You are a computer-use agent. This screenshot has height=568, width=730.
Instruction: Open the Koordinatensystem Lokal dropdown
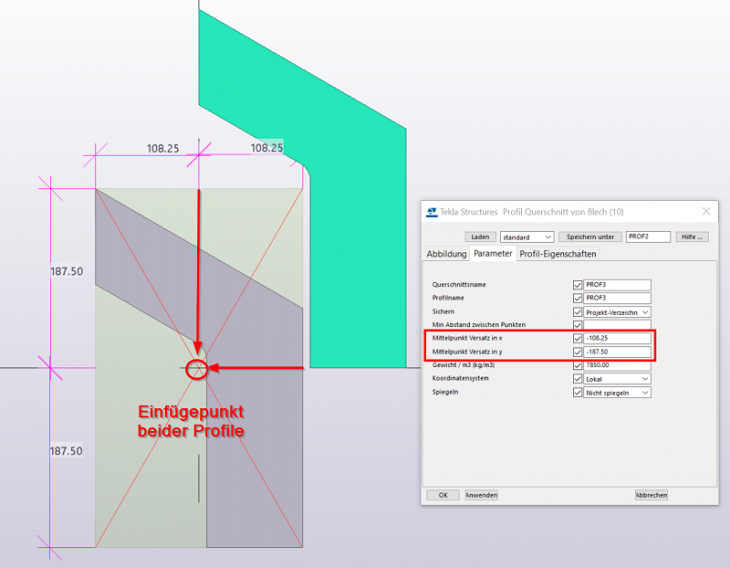click(617, 379)
